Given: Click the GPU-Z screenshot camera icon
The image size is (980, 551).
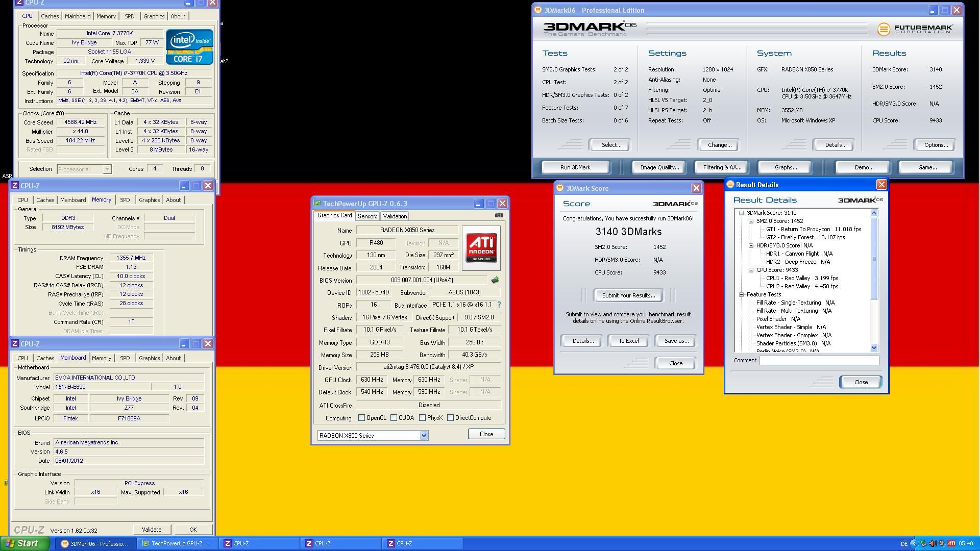Looking at the screenshot, I should click(x=499, y=215).
